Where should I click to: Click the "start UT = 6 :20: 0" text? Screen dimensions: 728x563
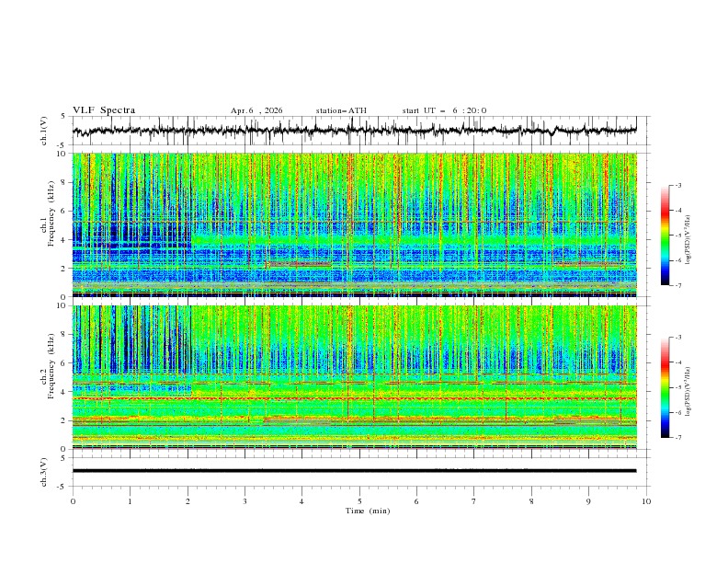pos(444,110)
